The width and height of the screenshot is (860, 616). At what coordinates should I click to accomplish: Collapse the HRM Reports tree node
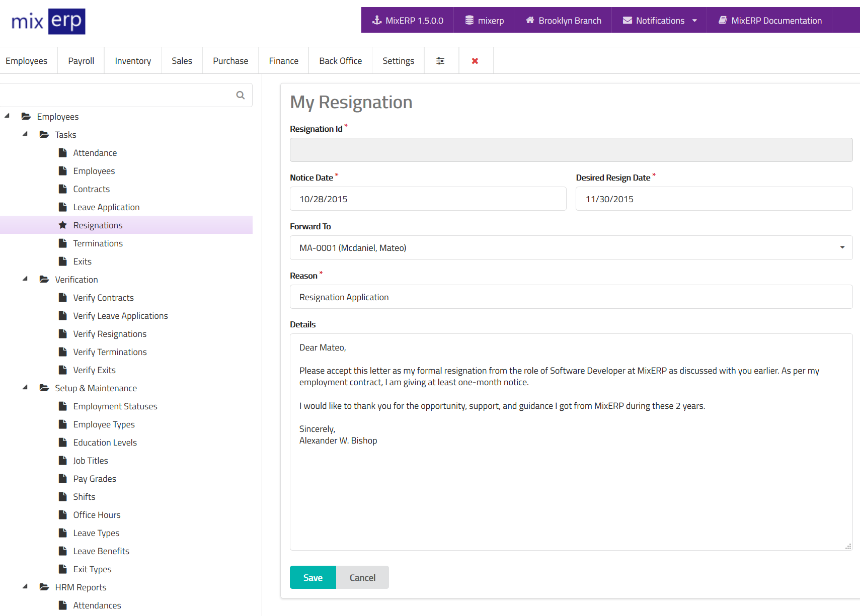coord(25,586)
